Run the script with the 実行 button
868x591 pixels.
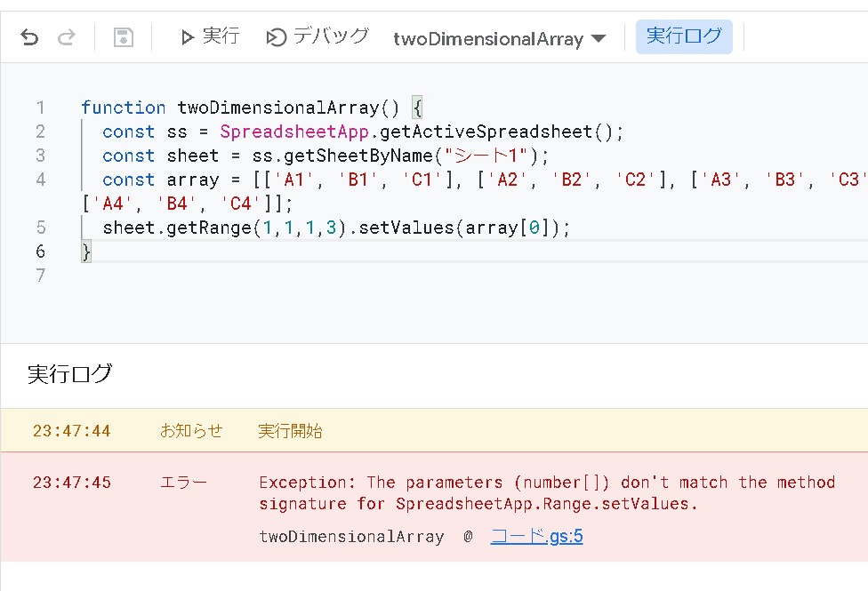210,36
